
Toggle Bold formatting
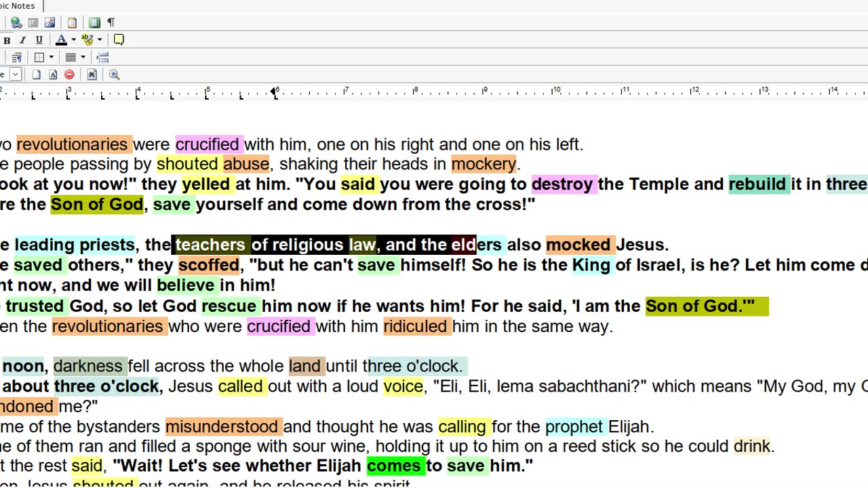click(7, 40)
